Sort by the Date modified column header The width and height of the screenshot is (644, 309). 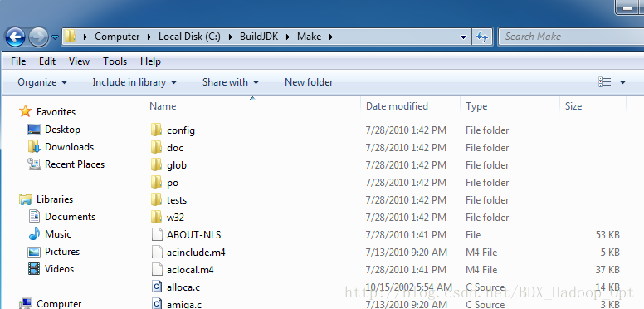coord(397,106)
